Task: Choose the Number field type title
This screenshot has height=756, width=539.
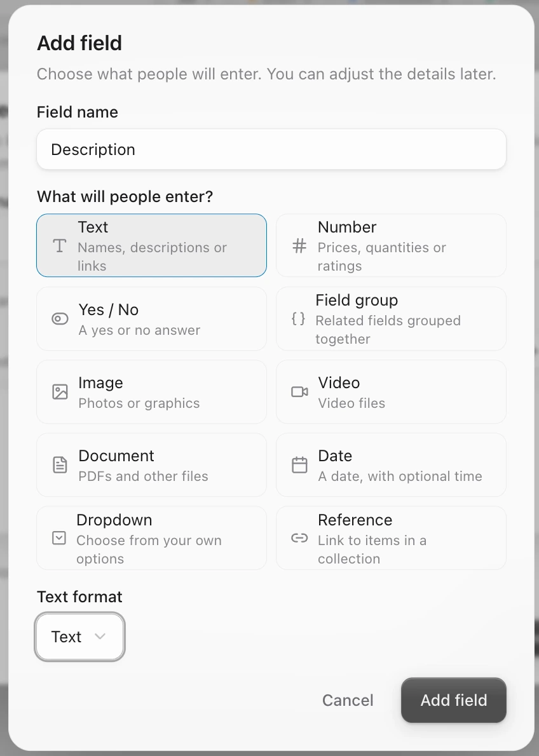Action: point(347,227)
